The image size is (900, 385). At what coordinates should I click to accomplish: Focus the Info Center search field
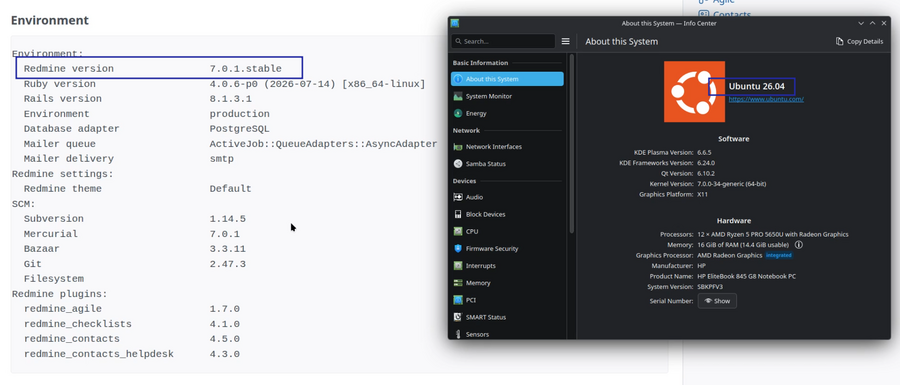(x=503, y=41)
